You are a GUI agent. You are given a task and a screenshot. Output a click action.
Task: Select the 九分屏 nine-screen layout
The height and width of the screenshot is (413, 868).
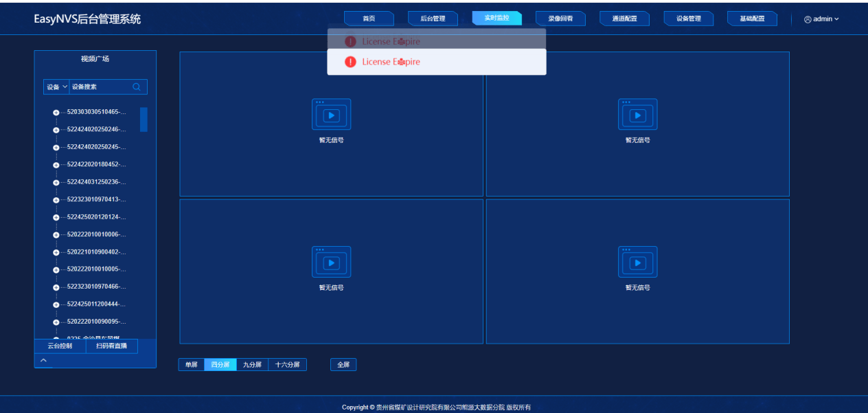(x=252, y=365)
